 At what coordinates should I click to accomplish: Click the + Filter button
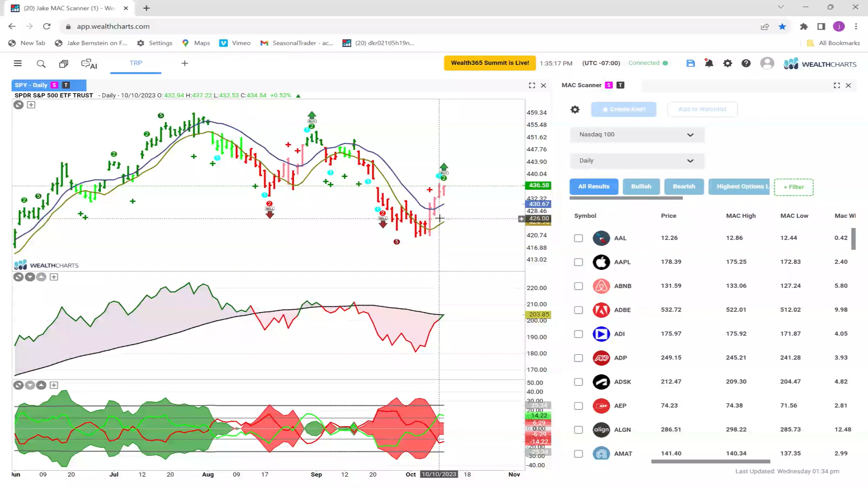(x=793, y=187)
